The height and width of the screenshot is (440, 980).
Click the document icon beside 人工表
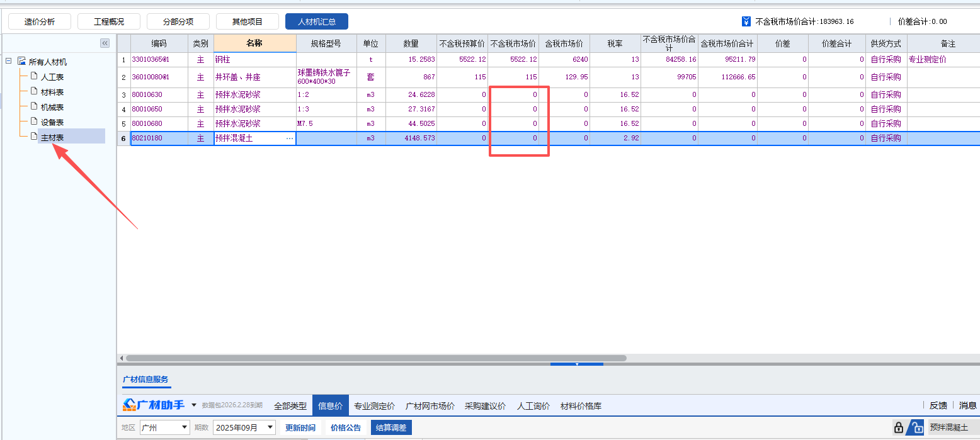click(34, 77)
